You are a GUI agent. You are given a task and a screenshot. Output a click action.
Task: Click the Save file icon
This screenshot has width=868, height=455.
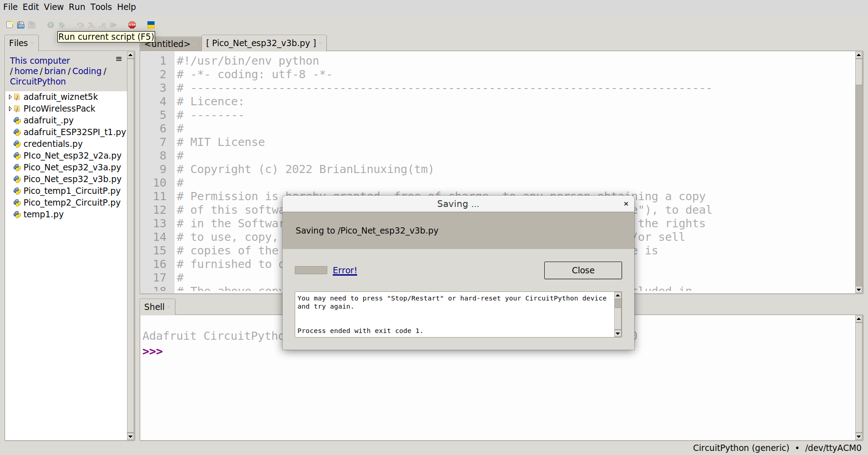32,25
